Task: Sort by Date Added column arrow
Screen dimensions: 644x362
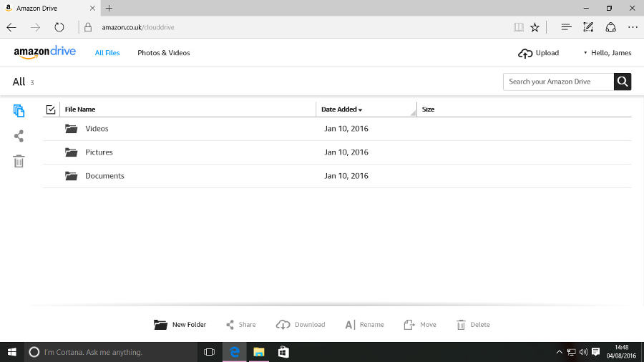Action: pyautogui.click(x=360, y=110)
